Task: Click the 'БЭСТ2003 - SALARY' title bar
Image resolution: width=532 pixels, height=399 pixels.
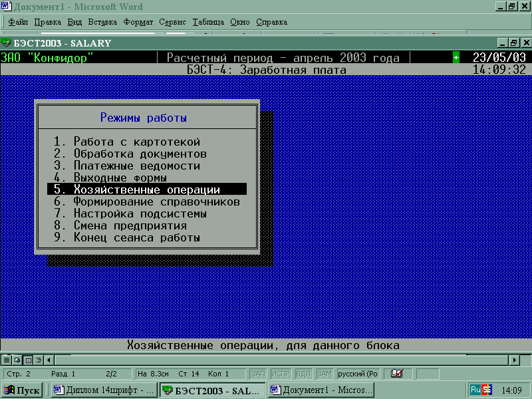Action: pos(249,43)
